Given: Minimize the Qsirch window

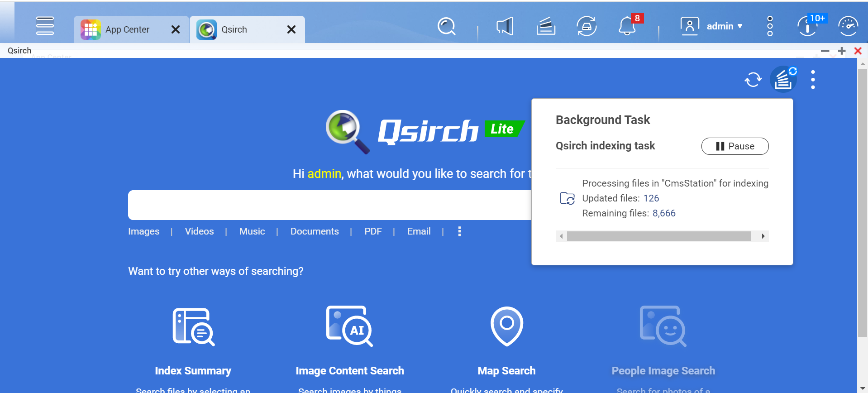Looking at the screenshot, I should 825,51.
